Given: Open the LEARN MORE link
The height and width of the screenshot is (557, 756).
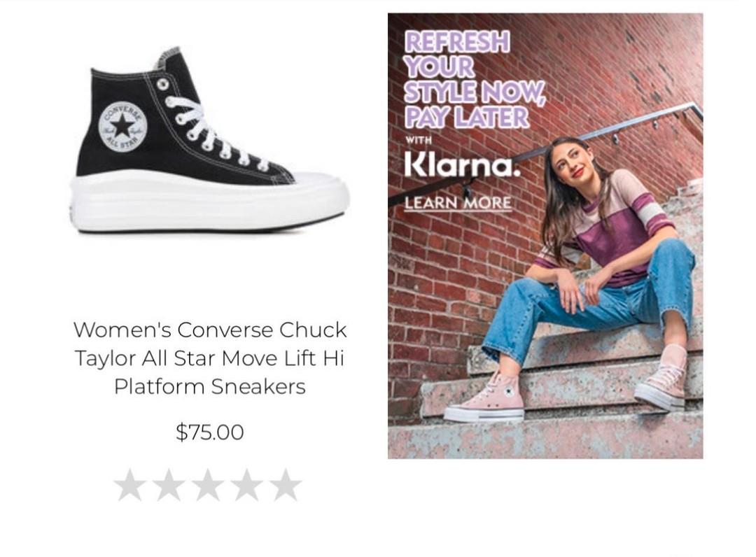Looking at the screenshot, I should tap(458, 203).
